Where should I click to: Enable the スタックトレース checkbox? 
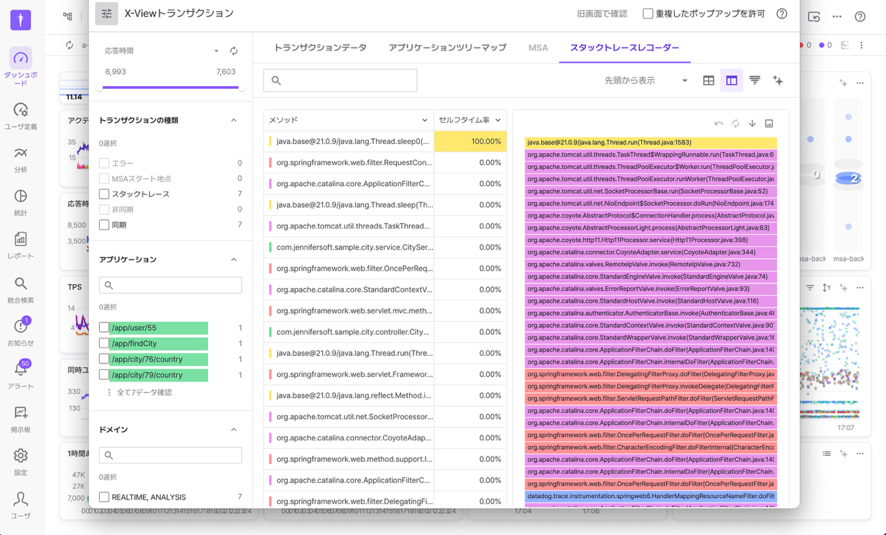pyautogui.click(x=104, y=194)
